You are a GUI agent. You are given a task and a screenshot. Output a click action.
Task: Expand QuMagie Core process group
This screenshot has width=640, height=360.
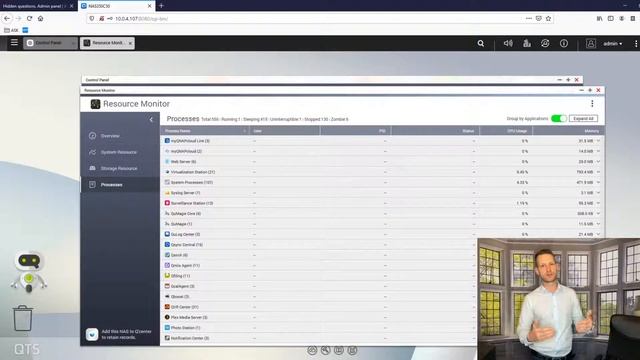tap(598, 213)
